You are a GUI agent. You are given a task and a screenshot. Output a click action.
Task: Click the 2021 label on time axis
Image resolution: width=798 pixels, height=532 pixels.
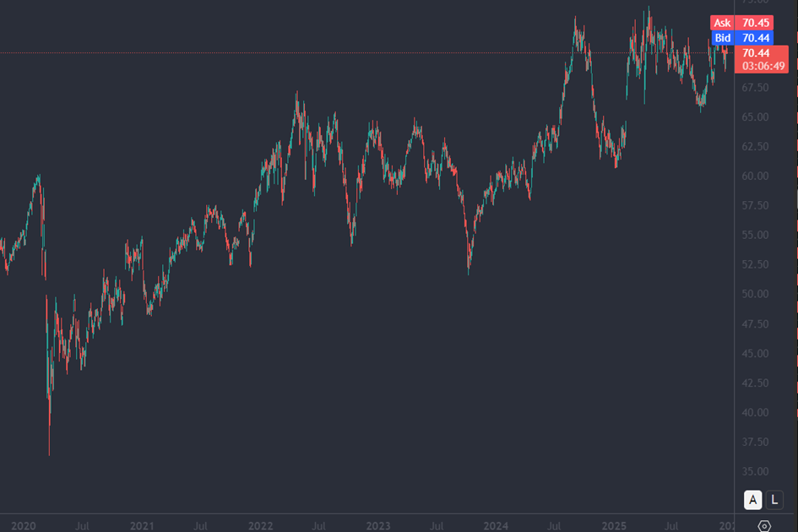[142, 526]
